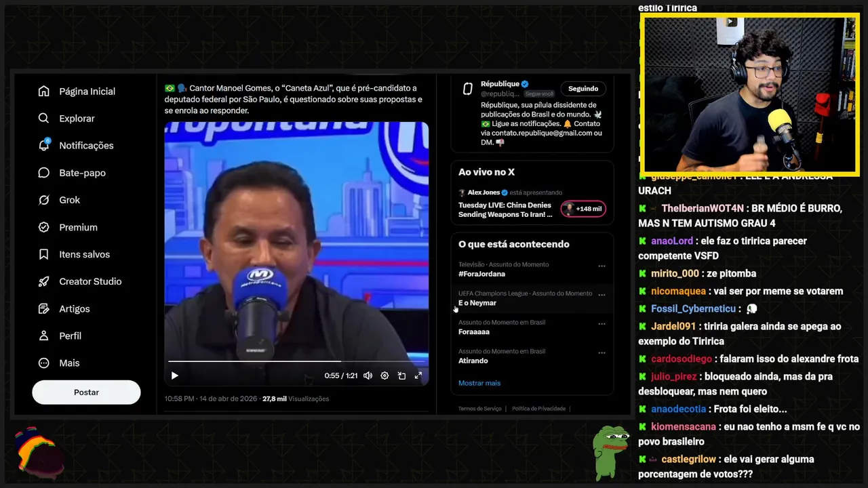Open the Notificações bell icon
This screenshot has height=488, width=868.
(44, 146)
